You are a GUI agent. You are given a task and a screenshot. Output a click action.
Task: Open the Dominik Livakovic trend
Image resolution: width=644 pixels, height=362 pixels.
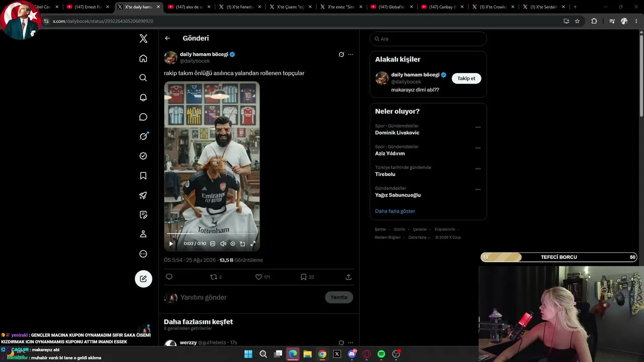[x=397, y=133]
